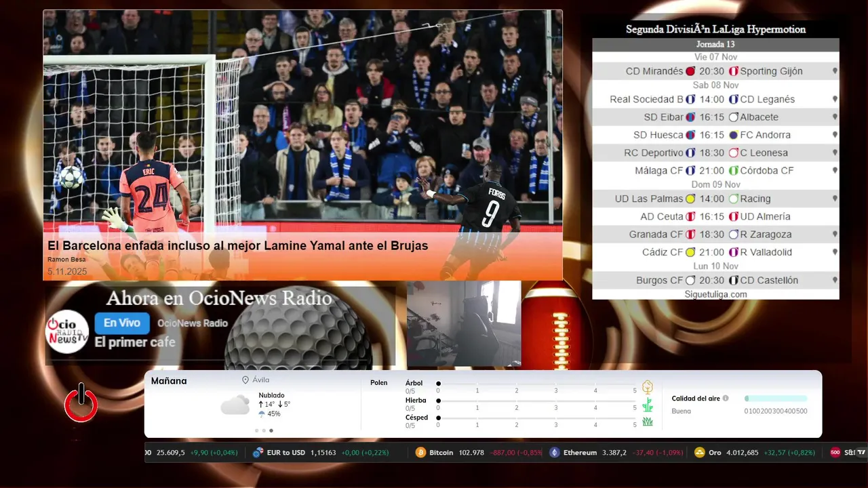
Task: Click the red power button icon
Action: 81,403
